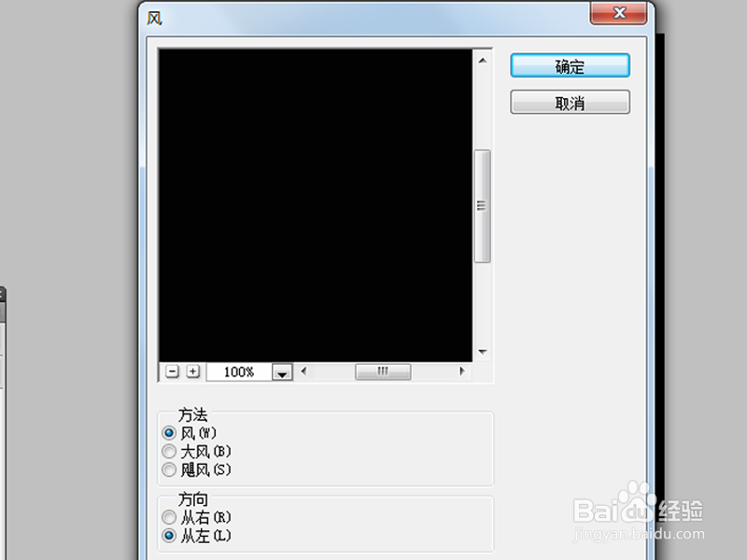This screenshot has width=747, height=560.
Task: Choose direction 从左(L) radio button
Action: (x=169, y=535)
